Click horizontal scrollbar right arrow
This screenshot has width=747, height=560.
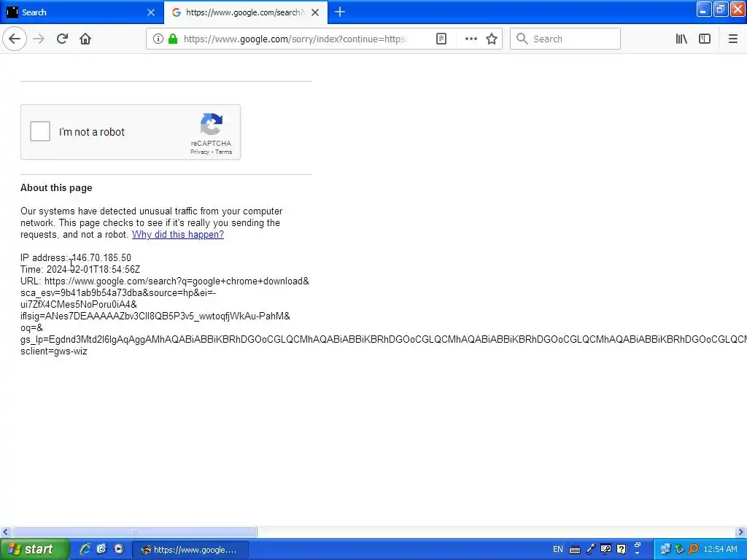coord(741,532)
